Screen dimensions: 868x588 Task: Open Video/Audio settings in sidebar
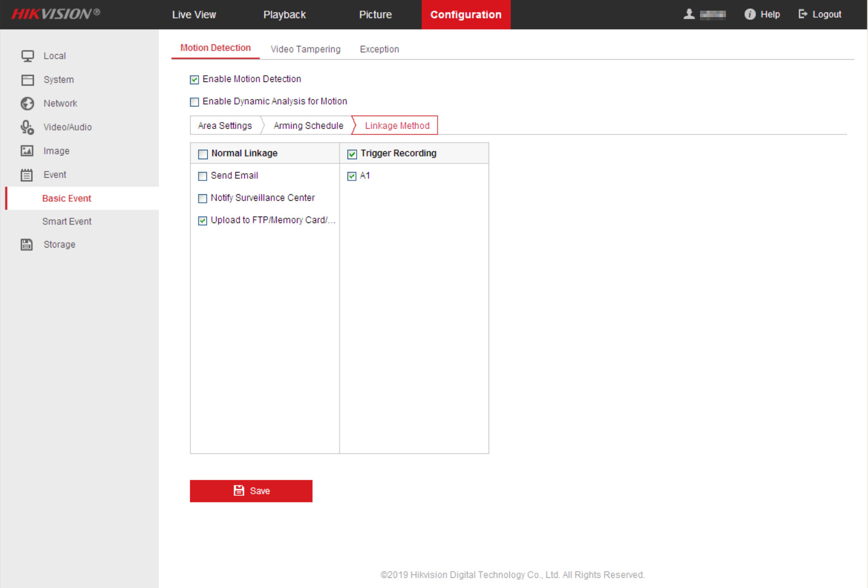click(68, 127)
